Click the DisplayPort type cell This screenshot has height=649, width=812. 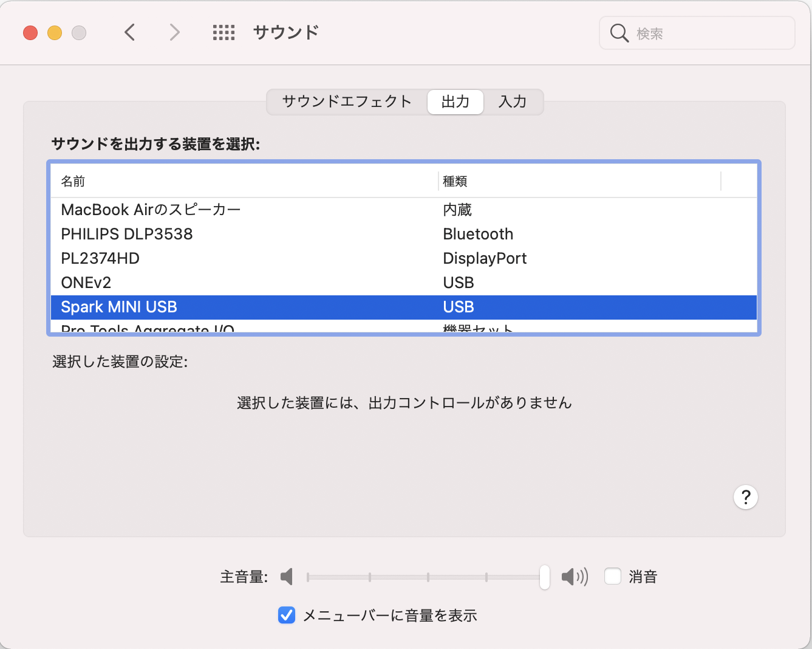485,258
